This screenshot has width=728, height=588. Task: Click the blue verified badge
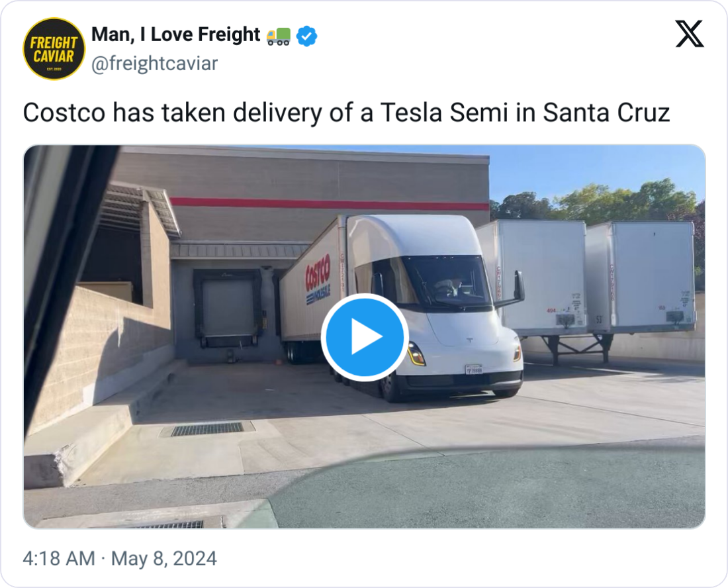pos(306,36)
